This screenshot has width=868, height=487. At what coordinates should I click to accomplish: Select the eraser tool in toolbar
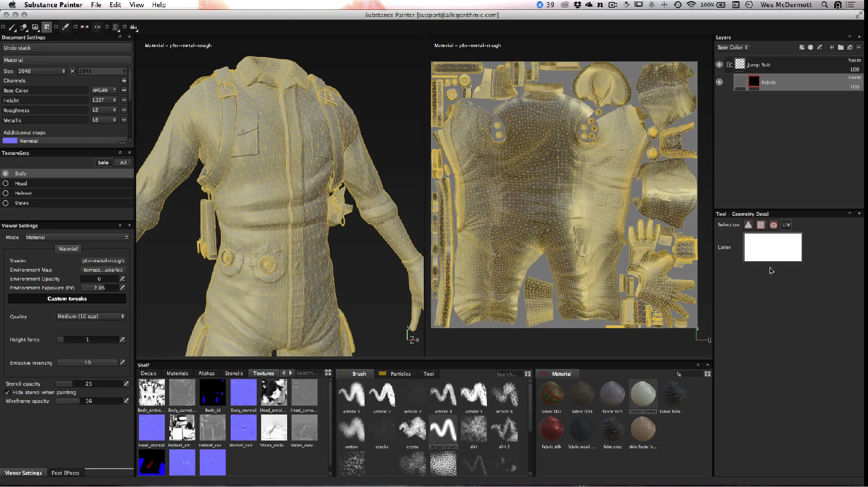[24, 27]
